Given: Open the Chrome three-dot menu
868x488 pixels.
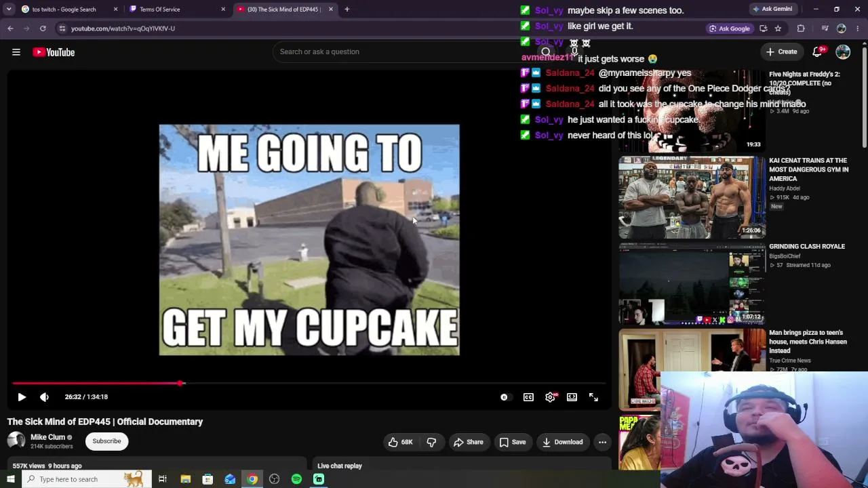Looking at the screenshot, I should click(858, 28).
